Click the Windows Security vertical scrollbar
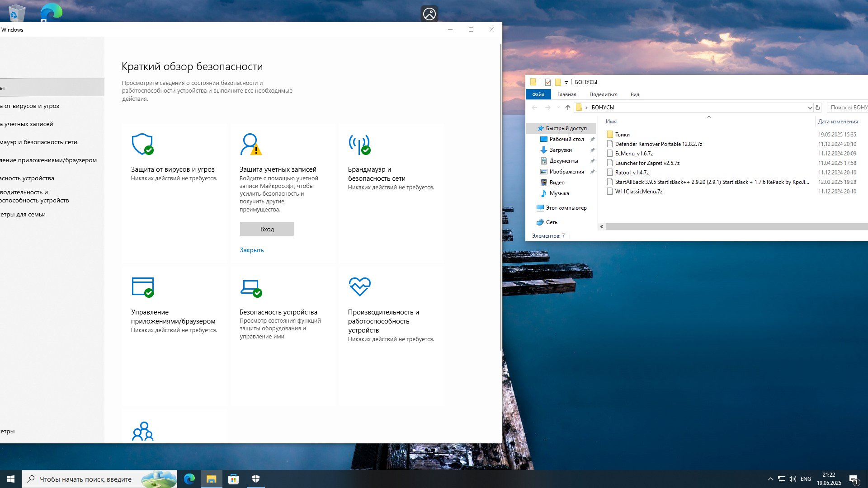This screenshot has width=868, height=488. coord(500,197)
